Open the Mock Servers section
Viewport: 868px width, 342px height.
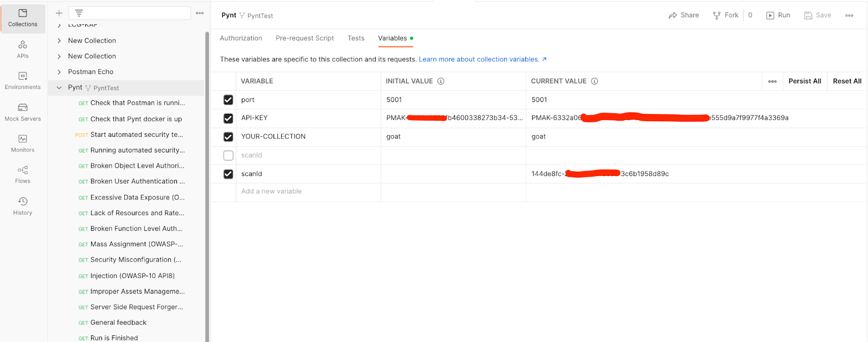(23, 112)
